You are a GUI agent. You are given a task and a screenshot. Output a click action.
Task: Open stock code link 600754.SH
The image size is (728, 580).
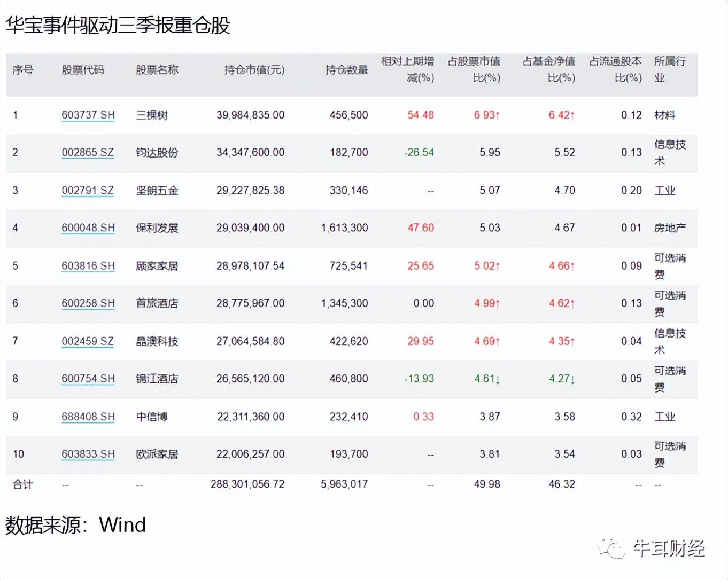pos(88,379)
